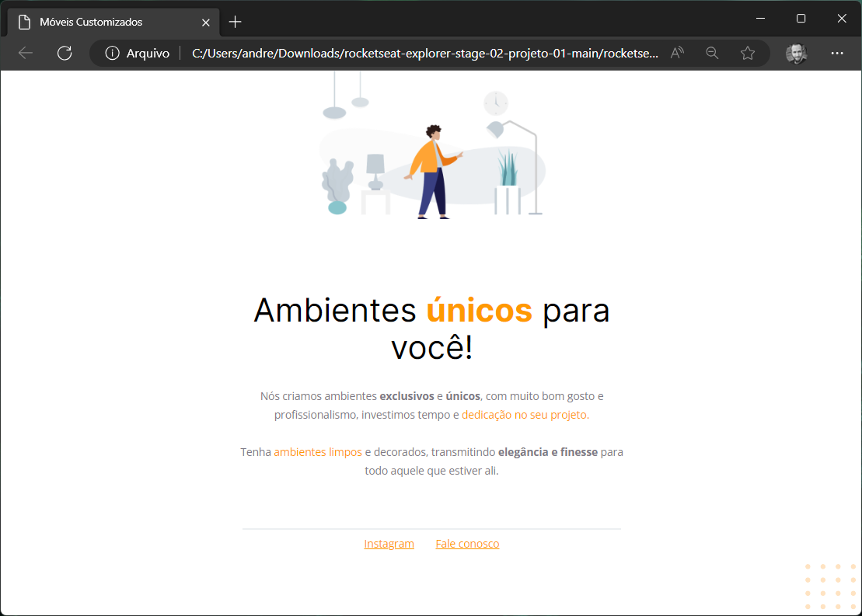Screen dimensions: 862x616
Task: Go back using the back arrow
Action: [x=25, y=53]
